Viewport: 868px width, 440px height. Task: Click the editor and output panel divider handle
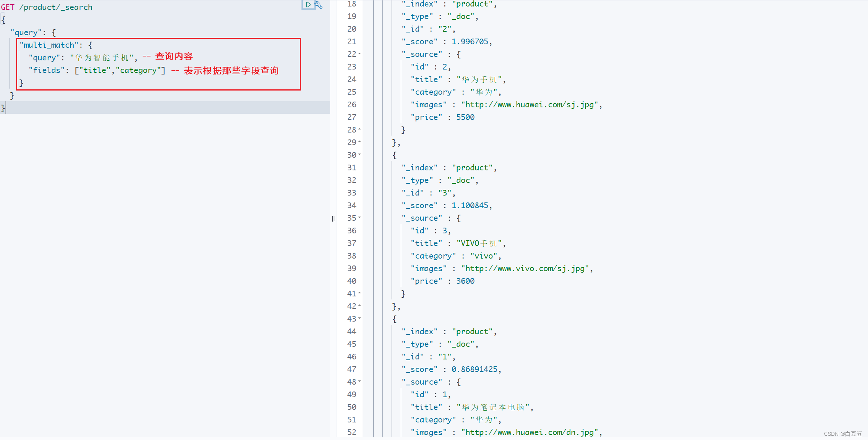pos(333,219)
